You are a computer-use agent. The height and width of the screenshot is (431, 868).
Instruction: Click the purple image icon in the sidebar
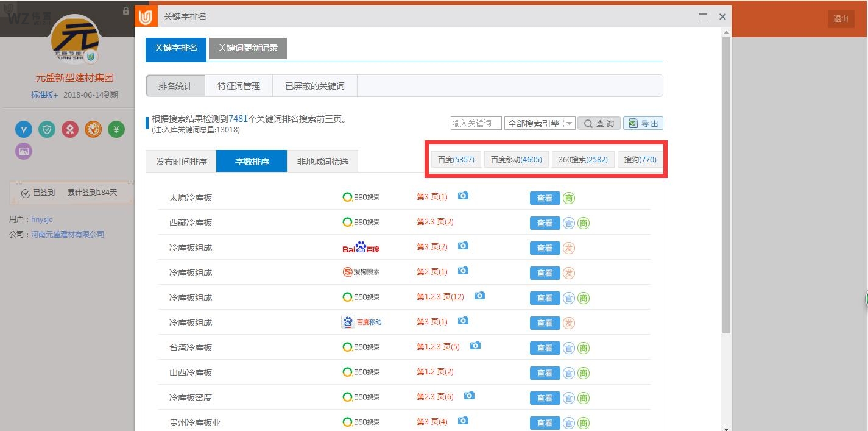point(24,151)
